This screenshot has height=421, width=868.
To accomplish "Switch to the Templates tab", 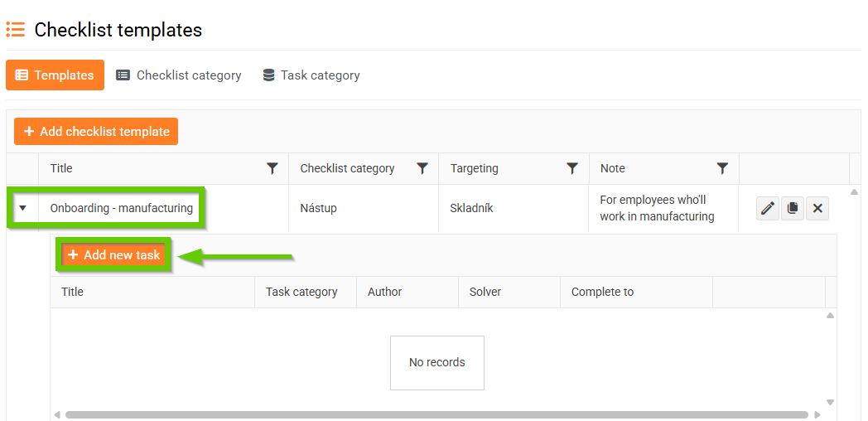I will (55, 75).
